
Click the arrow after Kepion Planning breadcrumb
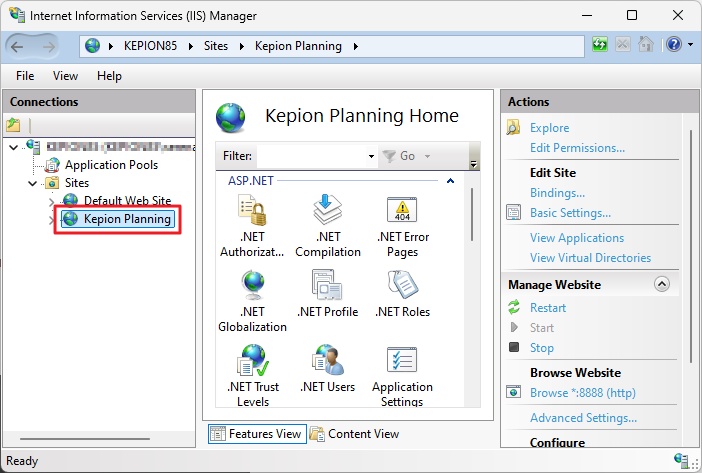click(x=355, y=46)
